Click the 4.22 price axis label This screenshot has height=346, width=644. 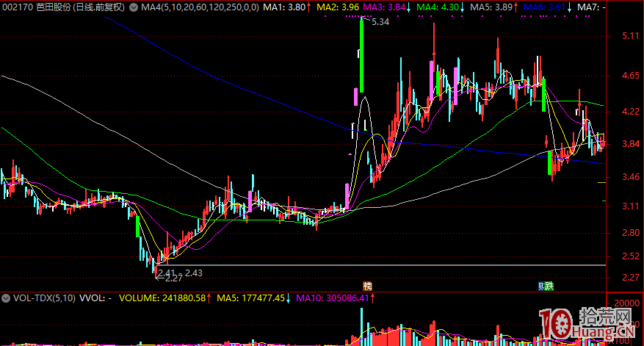631,112
